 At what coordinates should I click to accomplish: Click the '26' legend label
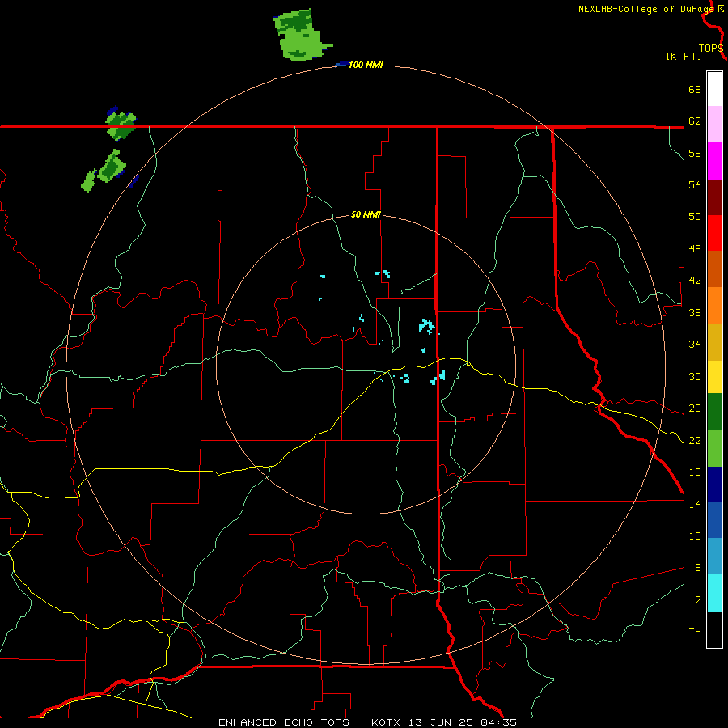695,408
